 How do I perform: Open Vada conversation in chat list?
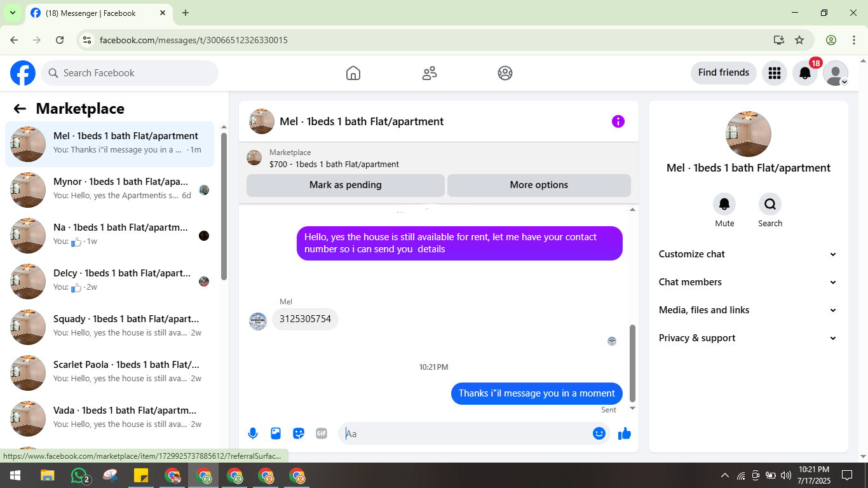109,419
